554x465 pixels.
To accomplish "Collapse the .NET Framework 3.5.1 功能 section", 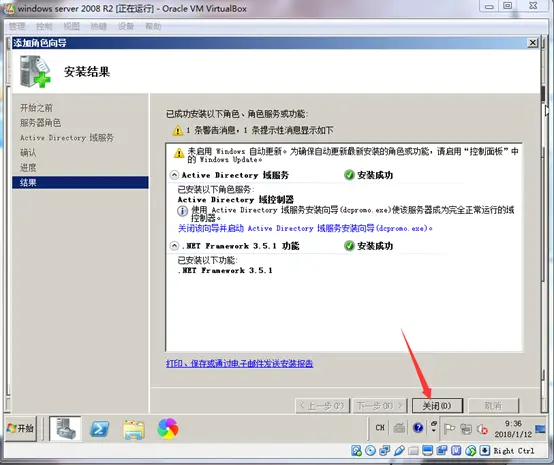I will [174, 246].
